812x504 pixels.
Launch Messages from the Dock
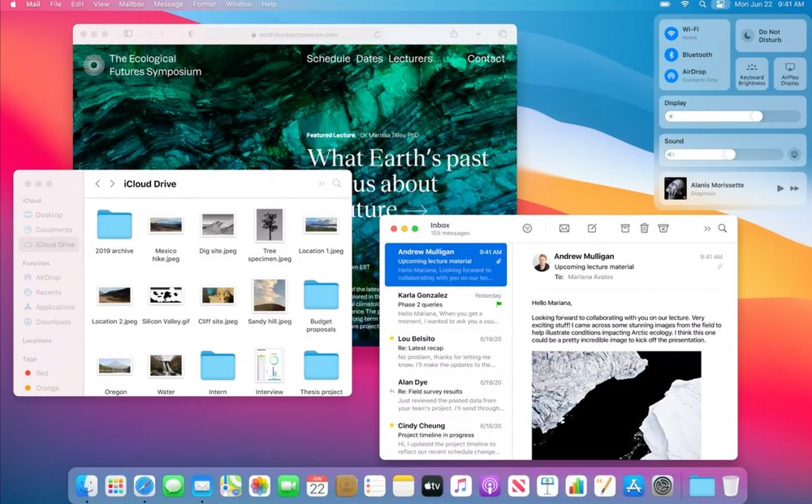(174, 486)
